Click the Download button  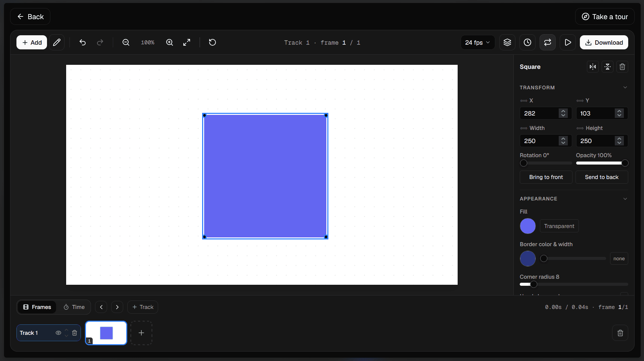tap(604, 42)
